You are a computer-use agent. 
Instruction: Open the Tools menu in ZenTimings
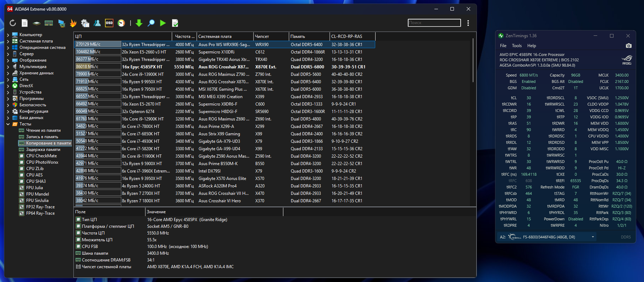pos(517,46)
